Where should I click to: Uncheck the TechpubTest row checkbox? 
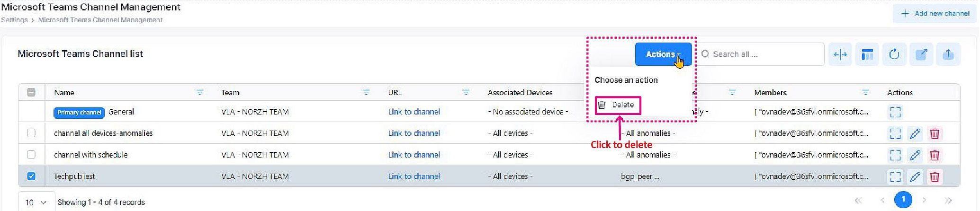pos(31,176)
